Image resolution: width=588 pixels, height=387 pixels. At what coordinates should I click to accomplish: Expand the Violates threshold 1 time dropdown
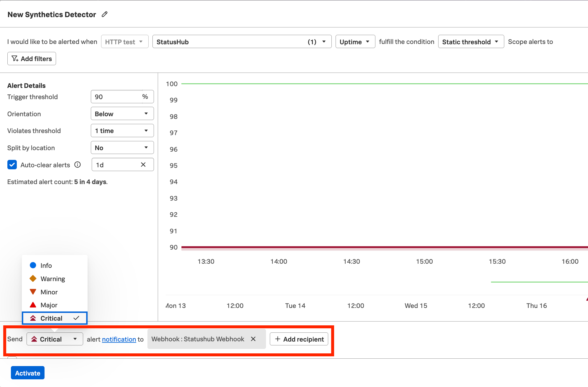coord(122,131)
